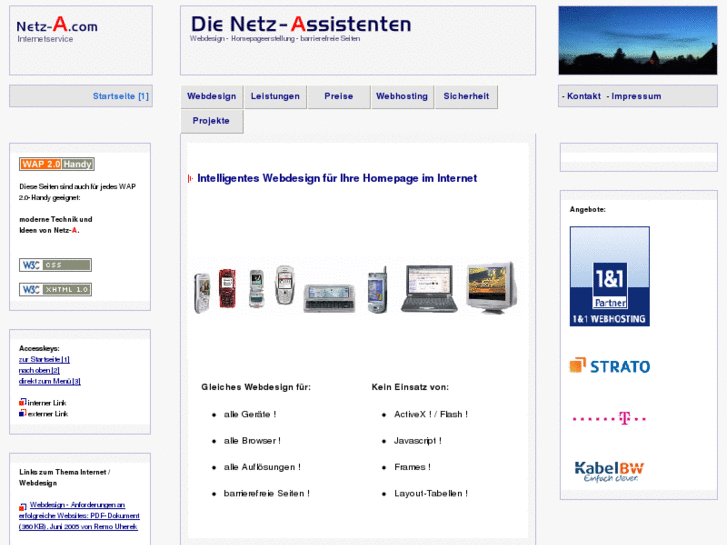This screenshot has width=727, height=545.
Task: Click the laptop image
Action: point(429,289)
